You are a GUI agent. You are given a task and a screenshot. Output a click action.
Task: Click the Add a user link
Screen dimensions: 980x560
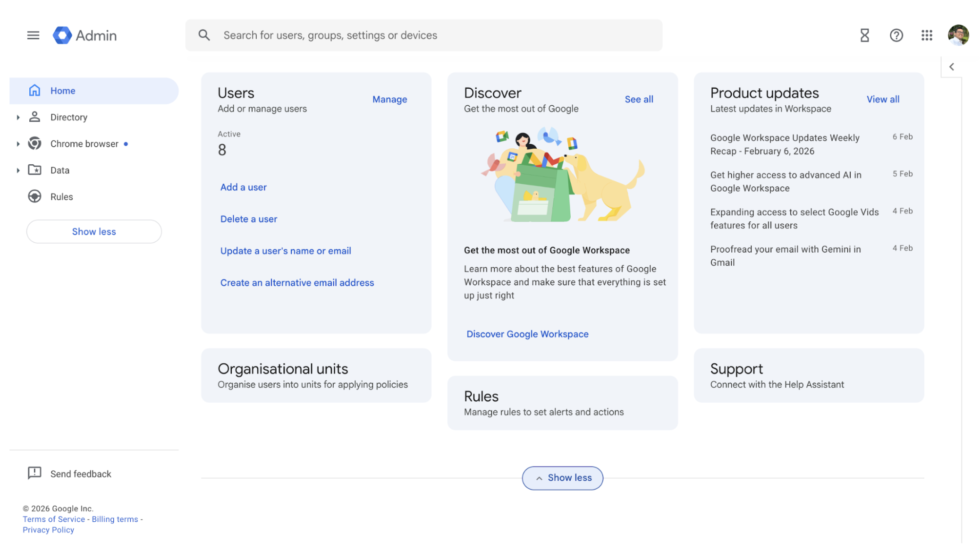243,187
